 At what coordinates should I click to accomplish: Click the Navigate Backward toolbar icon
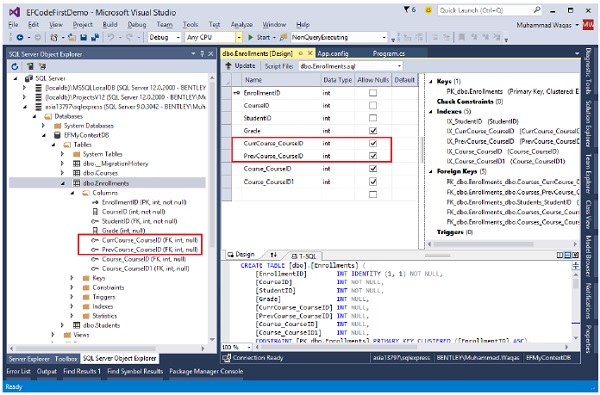[x=20, y=38]
